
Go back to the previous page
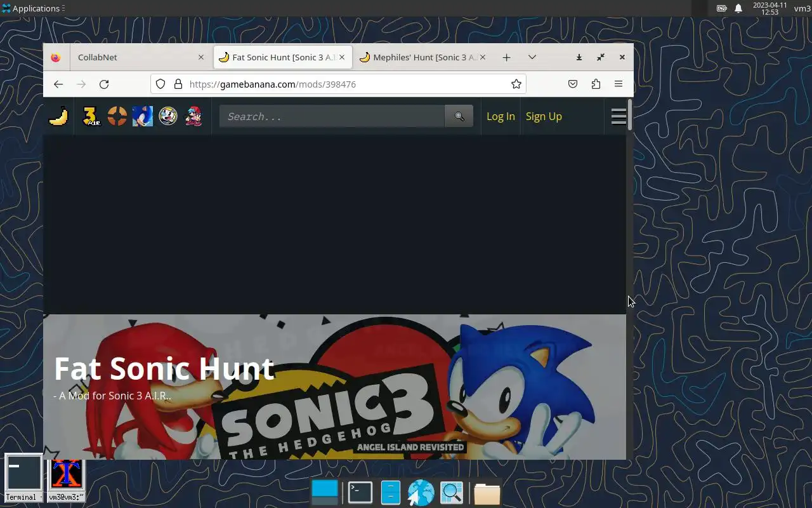coord(58,84)
